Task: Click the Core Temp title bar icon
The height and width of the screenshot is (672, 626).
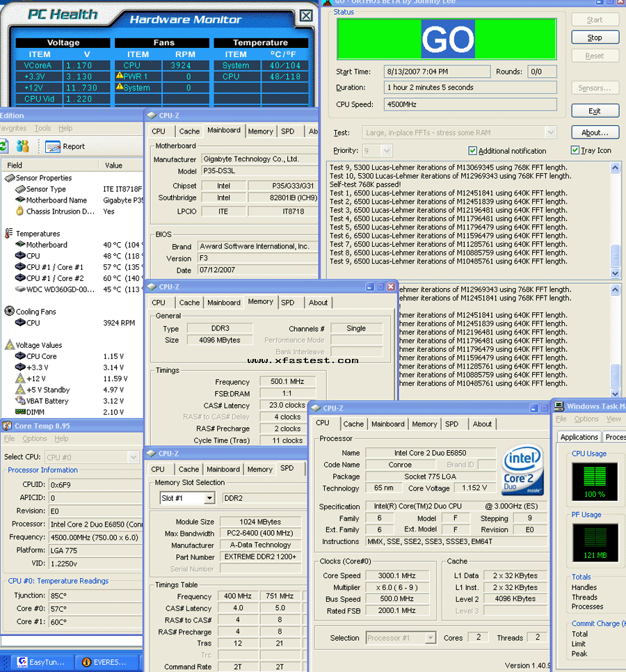Action: click(7, 426)
